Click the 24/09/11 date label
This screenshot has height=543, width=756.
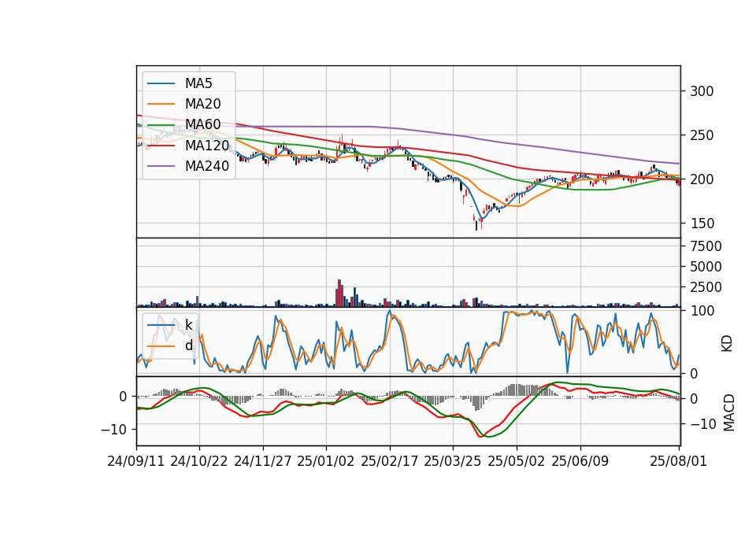pos(136,461)
